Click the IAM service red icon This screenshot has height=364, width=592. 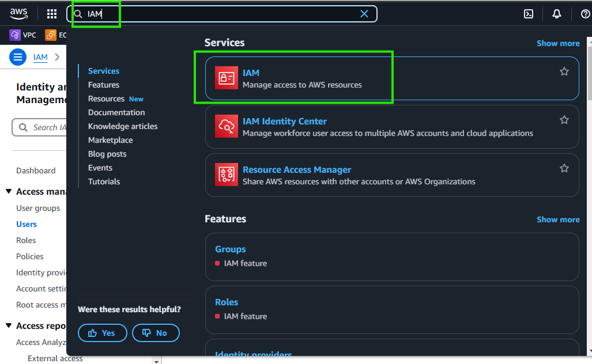point(227,78)
